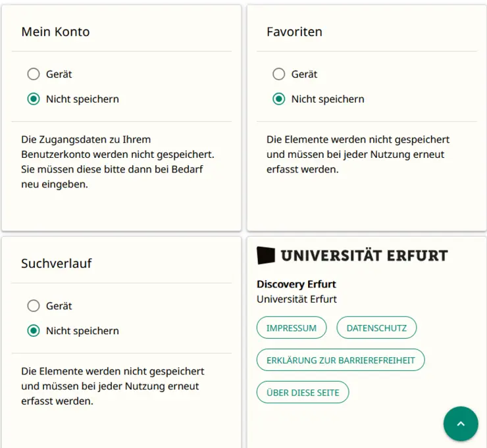Click the Discovery Erfurt title text
The image size is (487, 448).
(296, 284)
